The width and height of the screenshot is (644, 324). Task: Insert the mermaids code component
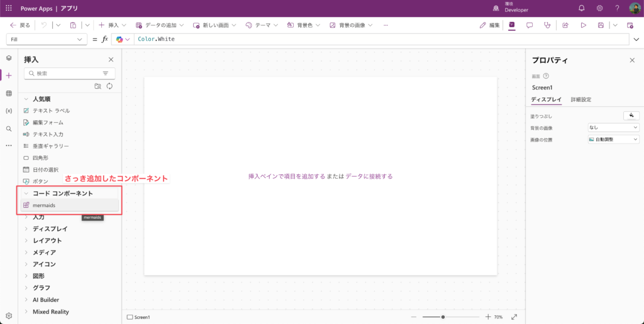click(x=44, y=205)
